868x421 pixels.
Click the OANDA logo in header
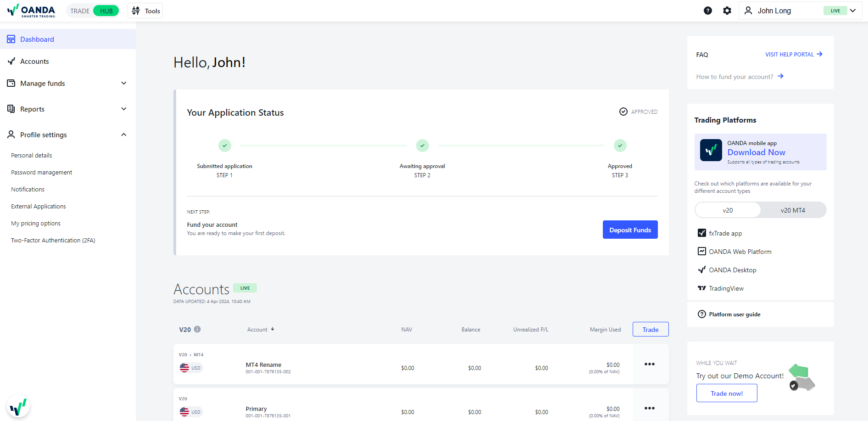[x=31, y=11]
